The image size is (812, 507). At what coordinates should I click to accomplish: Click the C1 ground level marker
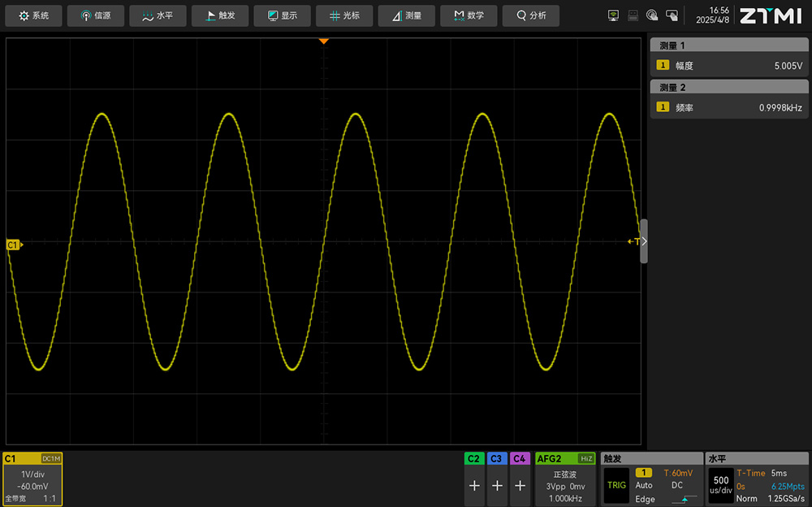[13, 245]
